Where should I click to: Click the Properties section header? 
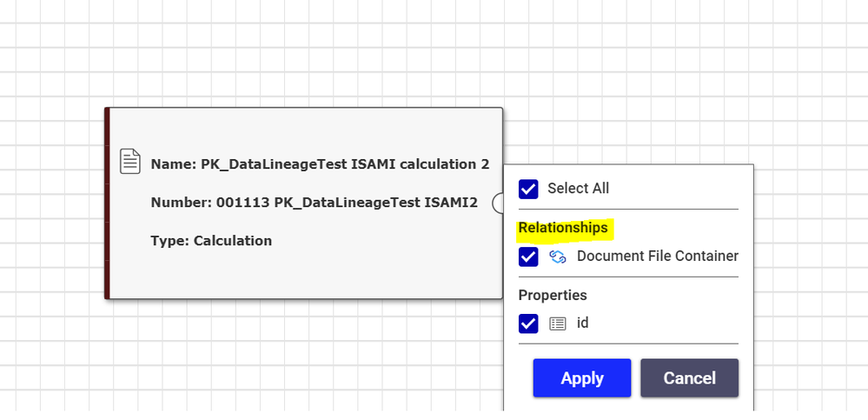[x=553, y=296]
